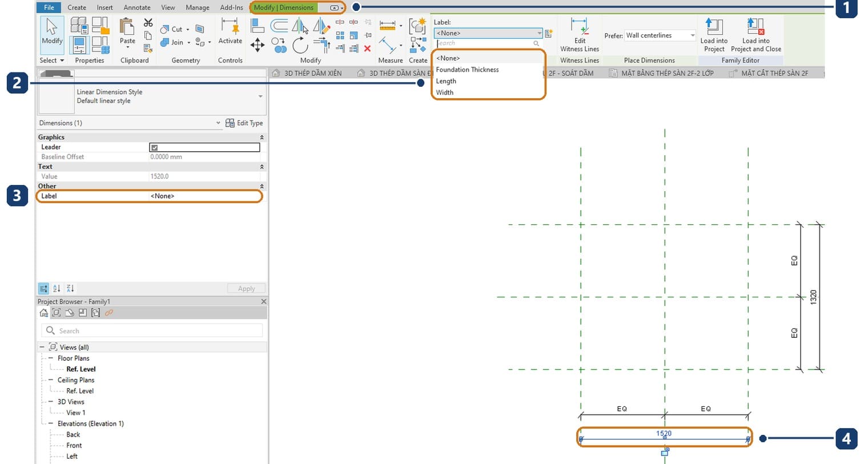Collapse the Graphics properties group

[x=262, y=138]
